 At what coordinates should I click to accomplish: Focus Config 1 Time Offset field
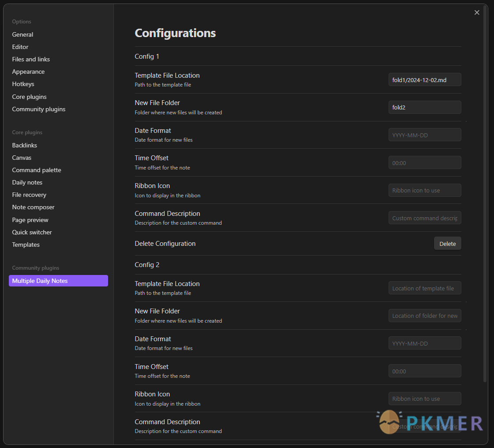pos(425,163)
